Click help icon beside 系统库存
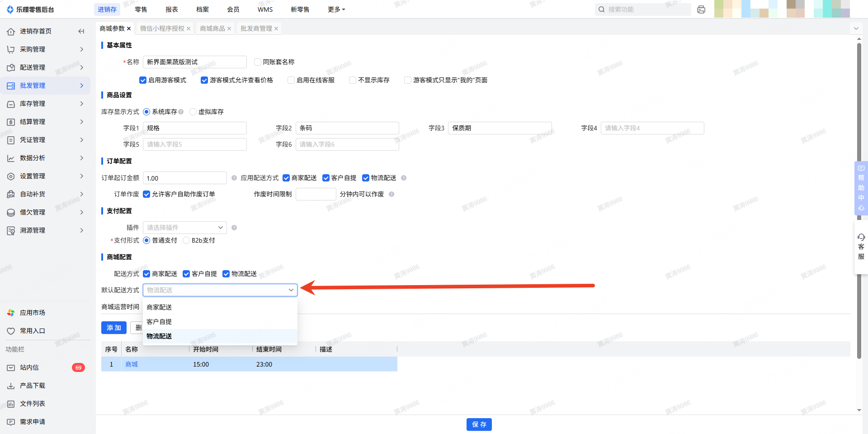 coord(181,112)
